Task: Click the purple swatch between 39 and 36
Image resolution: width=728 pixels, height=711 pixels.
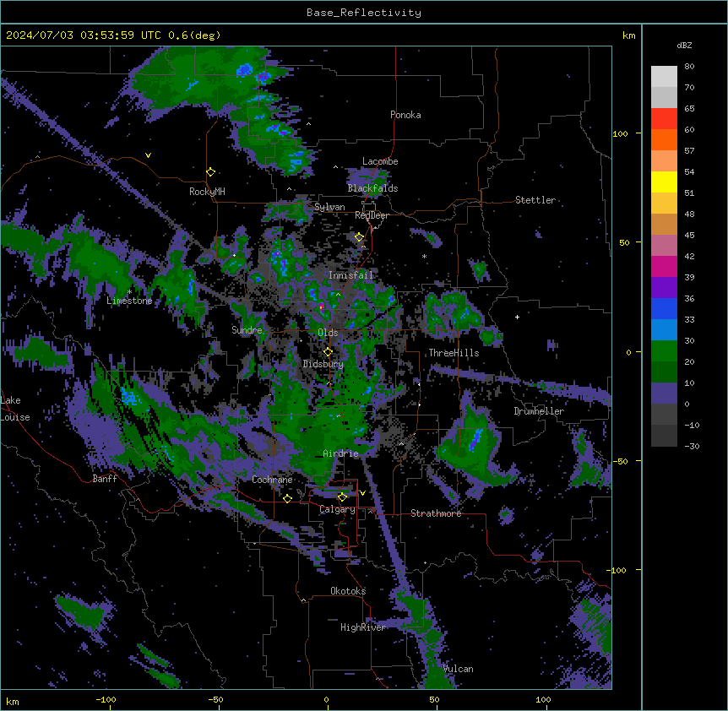Action: pos(664,288)
